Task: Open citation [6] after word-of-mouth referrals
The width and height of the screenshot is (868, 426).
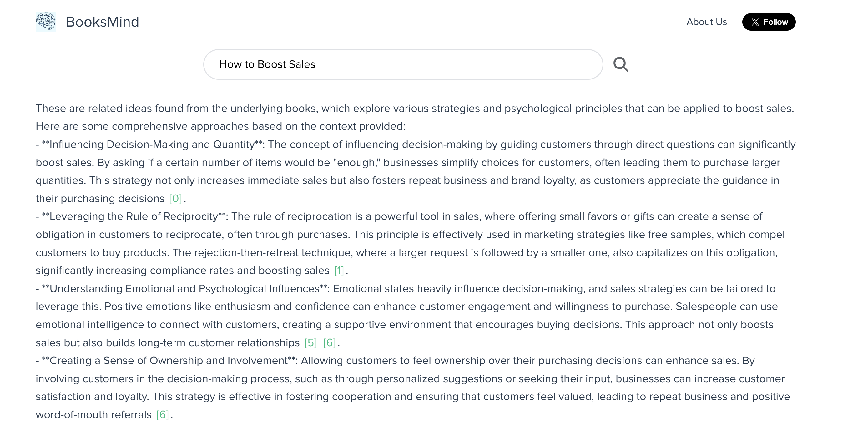Action: pos(162,414)
